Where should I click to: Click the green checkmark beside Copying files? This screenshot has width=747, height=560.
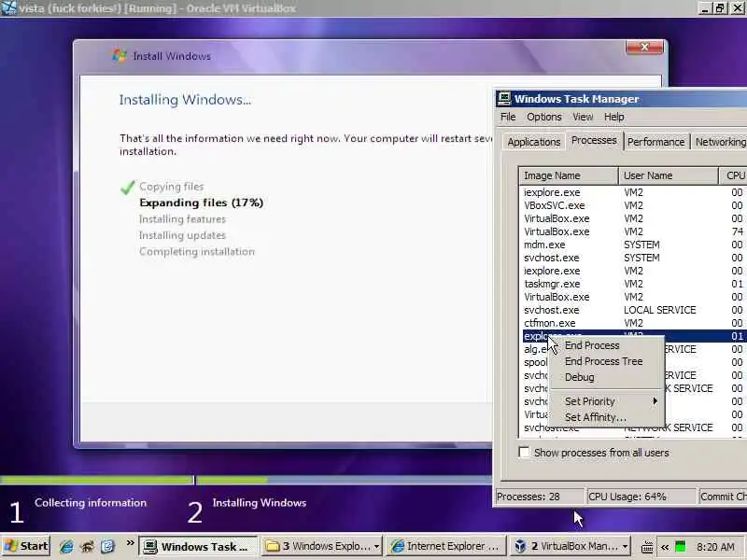click(x=128, y=188)
